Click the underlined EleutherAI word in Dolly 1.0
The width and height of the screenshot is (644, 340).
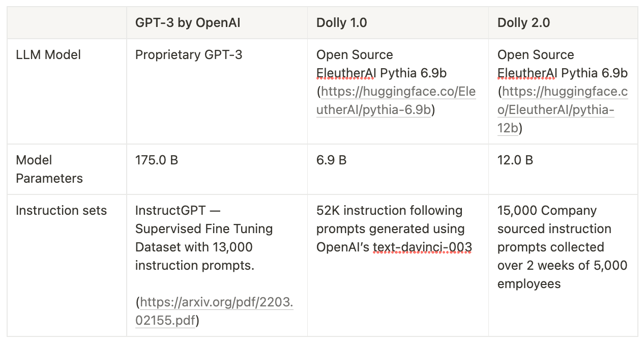coord(345,73)
